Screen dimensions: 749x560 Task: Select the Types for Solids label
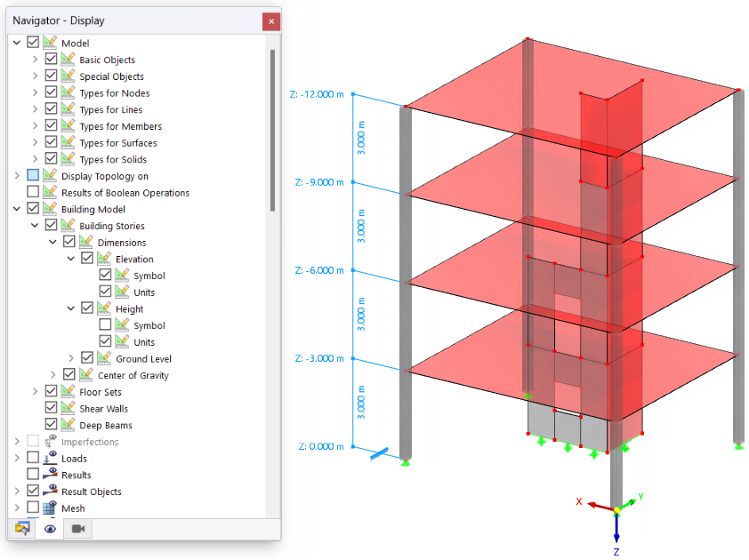(x=113, y=159)
